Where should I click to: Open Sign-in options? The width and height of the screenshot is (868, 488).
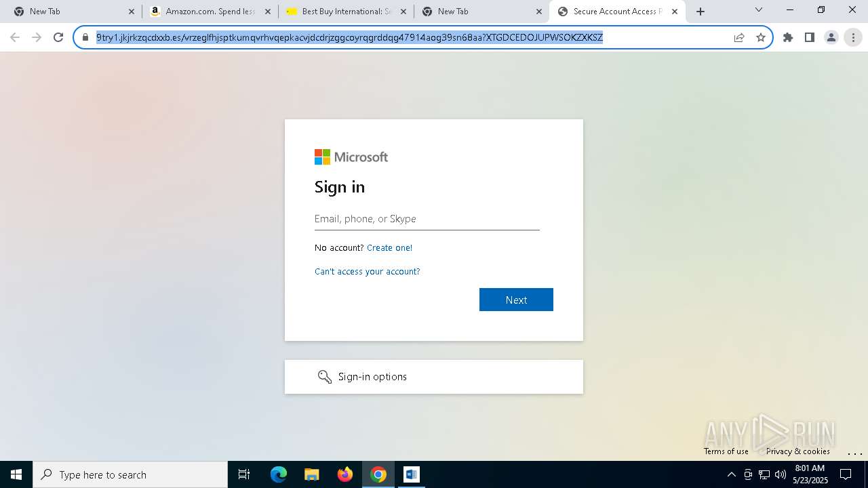434,377
